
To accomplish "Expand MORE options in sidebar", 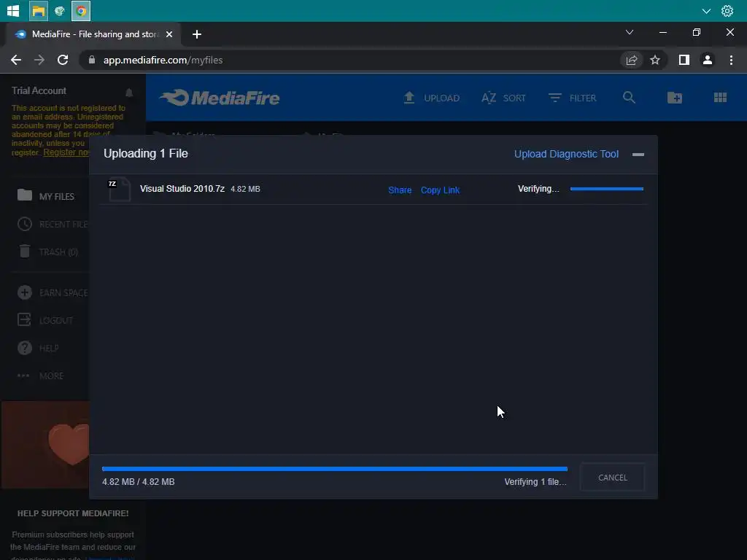I will (x=41, y=376).
